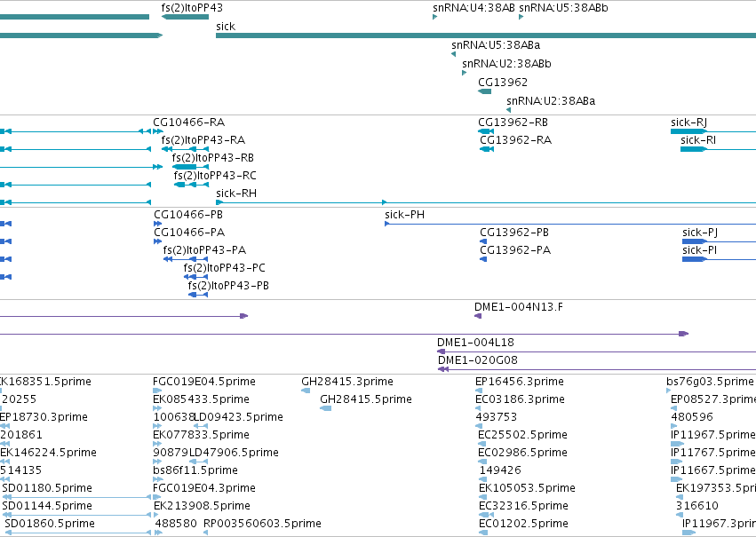Select transcript sick-RH
The image size is (756, 537).
coord(236,193)
